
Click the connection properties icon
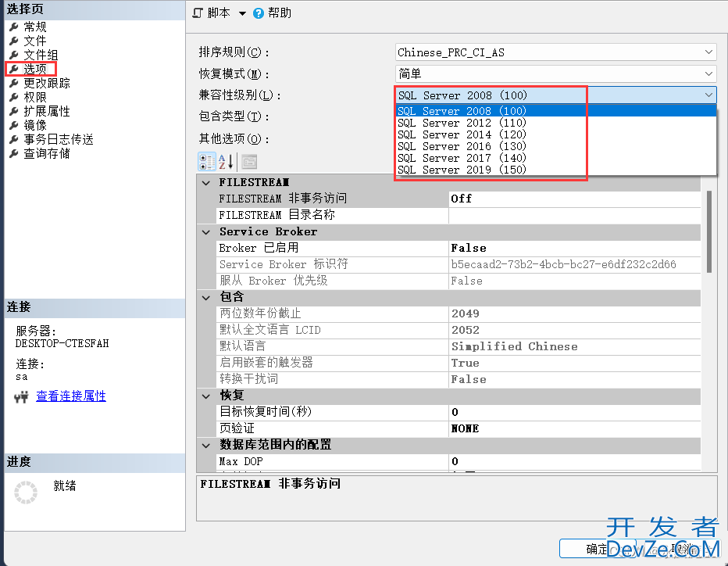21,397
